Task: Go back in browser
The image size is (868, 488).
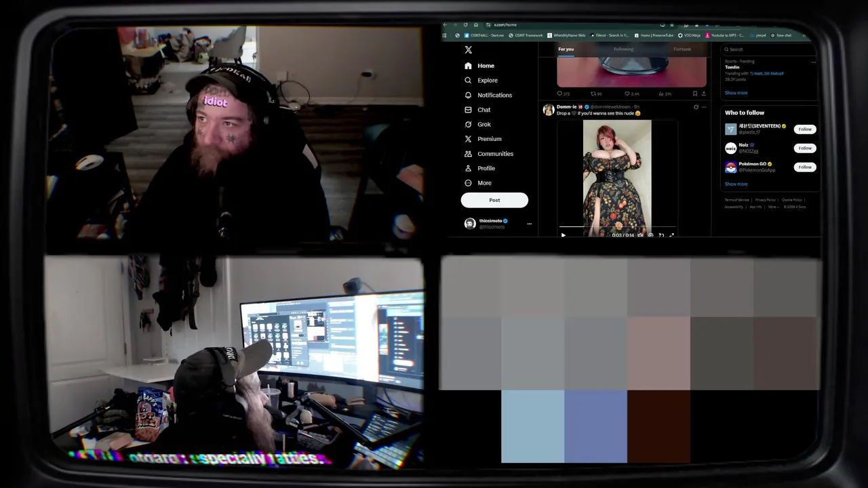Action: coord(445,25)
